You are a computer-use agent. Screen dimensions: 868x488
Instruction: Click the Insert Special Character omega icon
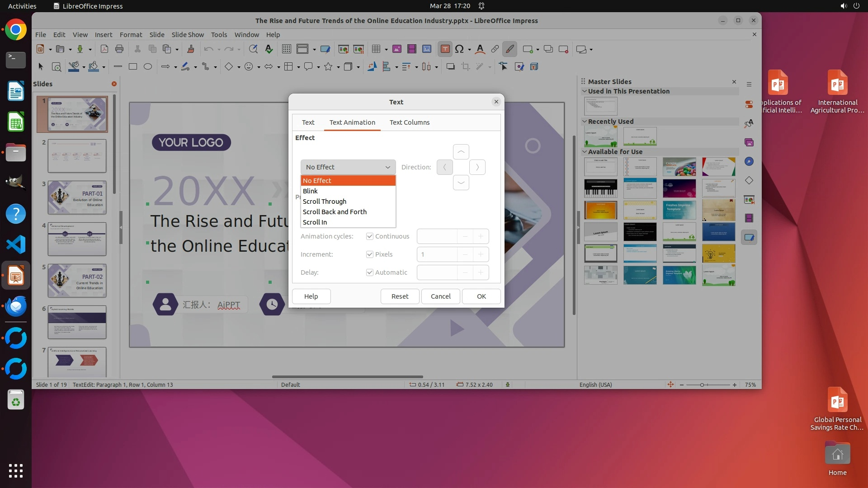459,49
